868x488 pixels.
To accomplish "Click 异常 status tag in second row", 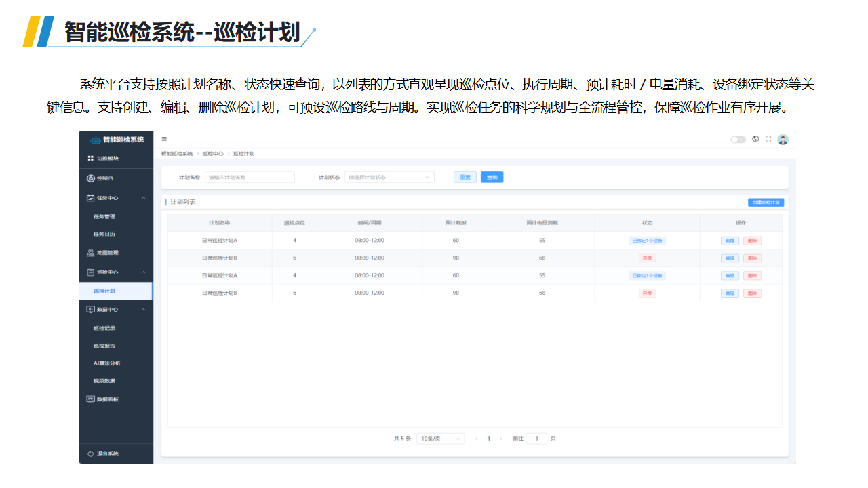I will tap(648, 258).
